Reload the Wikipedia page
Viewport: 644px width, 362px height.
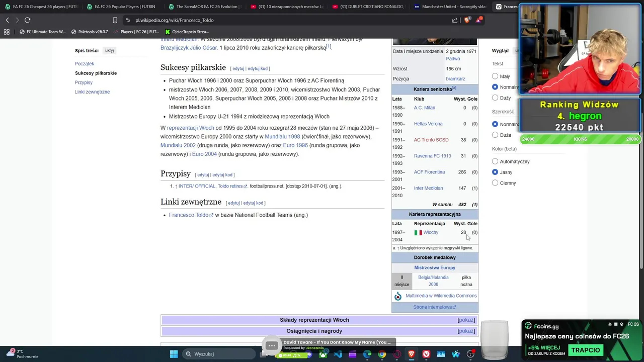click(x=27, y=20)
